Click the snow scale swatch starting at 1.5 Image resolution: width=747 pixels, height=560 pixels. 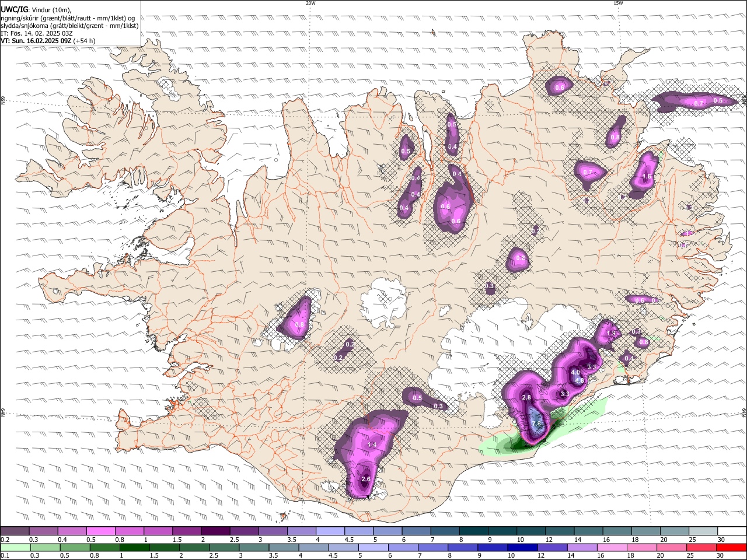point(187,531)
